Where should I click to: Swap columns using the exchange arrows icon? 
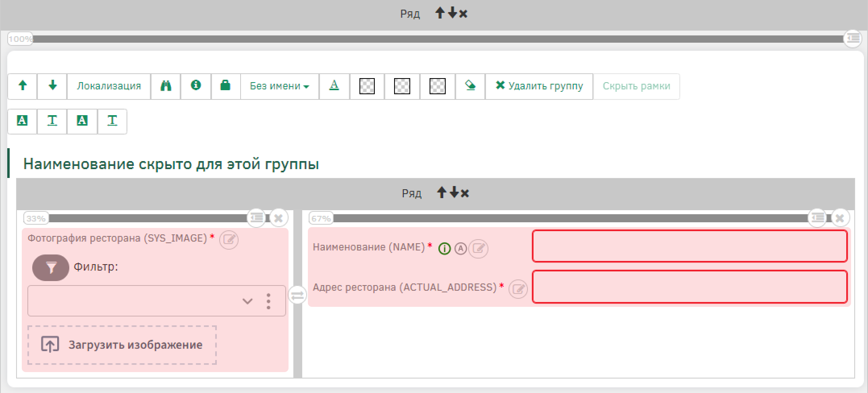click(x=297, y=296)
